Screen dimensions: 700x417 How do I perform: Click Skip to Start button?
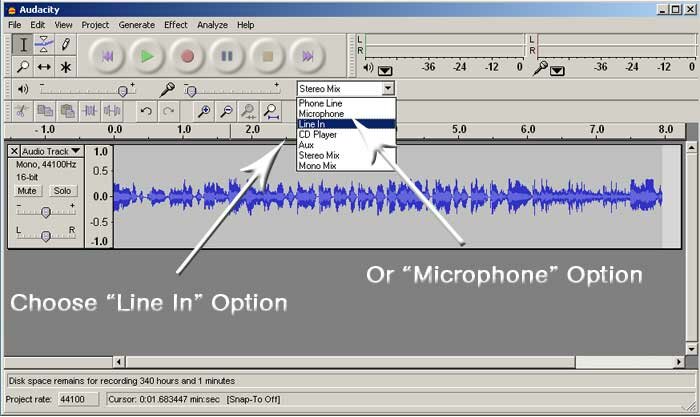click(x=107, y=56)
